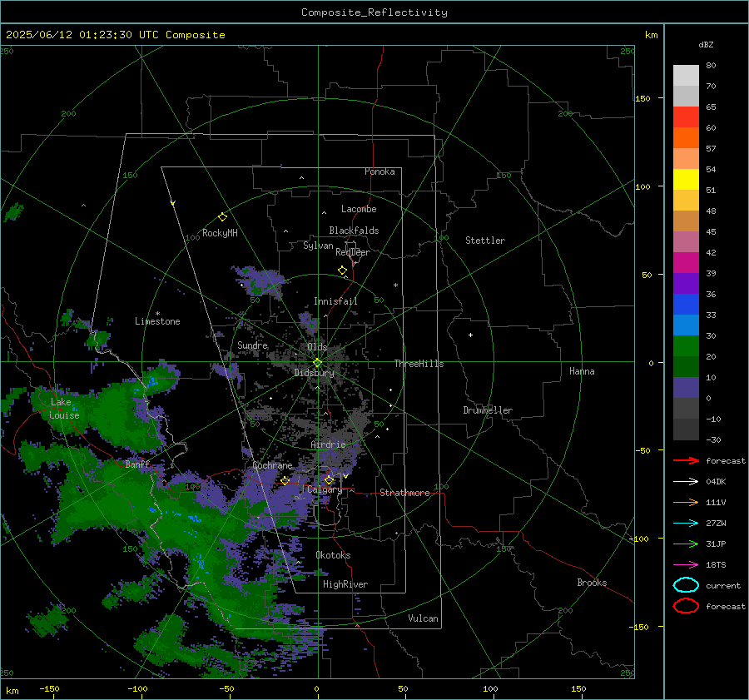Click the yellow diamond marker near RockyMH
This screenshot has width=749, height=700.
[x=222, y=217]
